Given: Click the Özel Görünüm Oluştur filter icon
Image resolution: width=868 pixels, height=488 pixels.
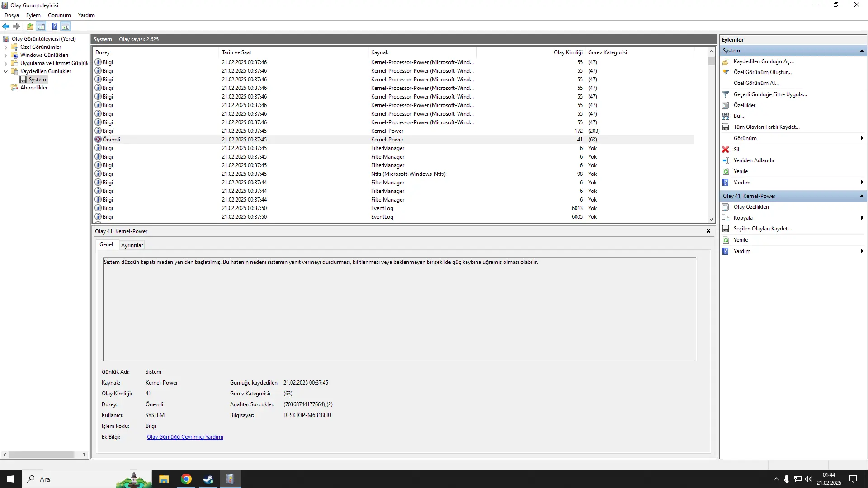Looking at the screenshot, I should pos(726,72).
